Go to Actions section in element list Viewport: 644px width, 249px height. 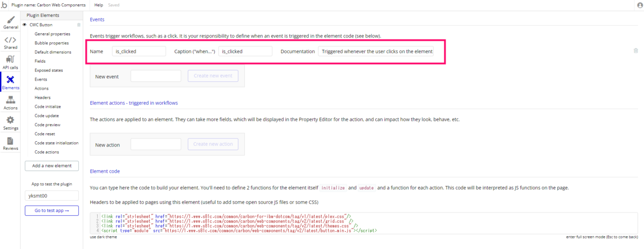tap(41, 89)
